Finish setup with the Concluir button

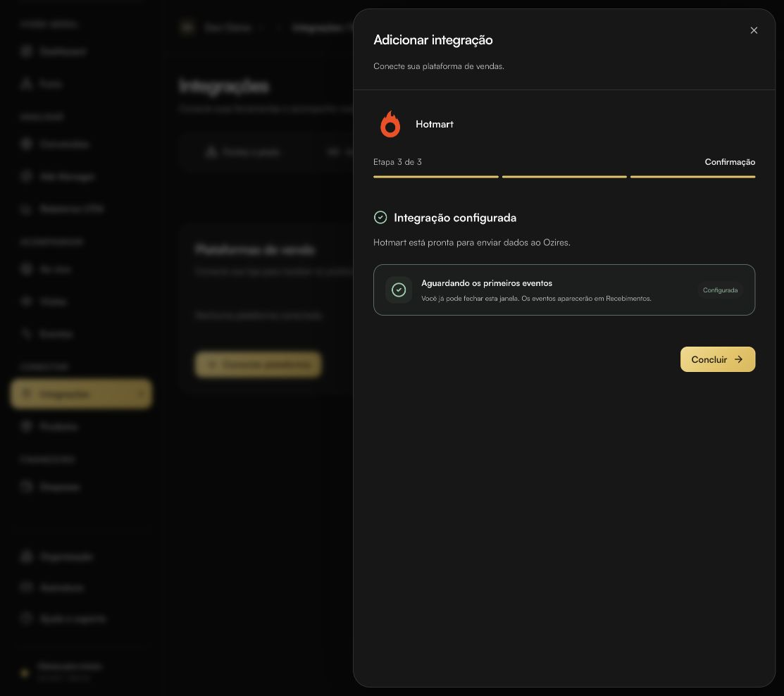[x=718, y=359]
